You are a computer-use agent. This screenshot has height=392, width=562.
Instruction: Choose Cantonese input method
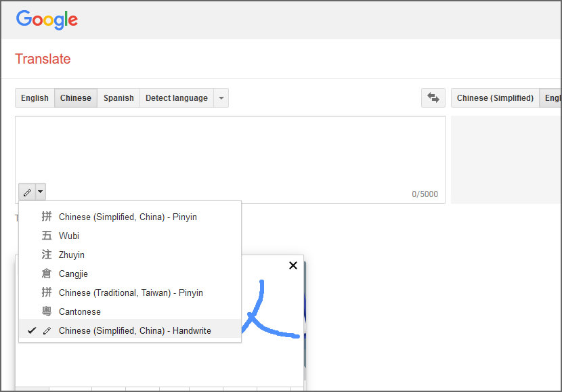point(130,311)
